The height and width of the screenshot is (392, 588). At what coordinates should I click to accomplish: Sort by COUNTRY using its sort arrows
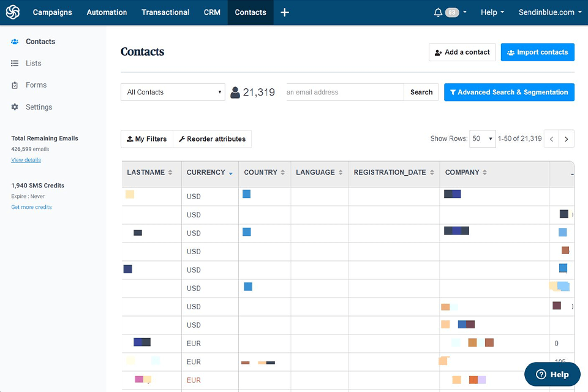[x=283, y=172]
